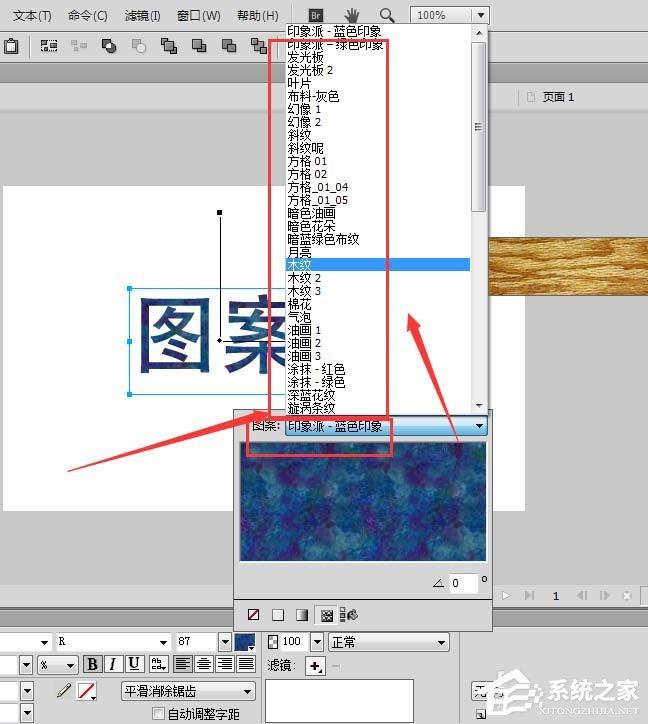Click the Send Backward icon
Screen dimensions: 648x724
(x=229, y=46)
